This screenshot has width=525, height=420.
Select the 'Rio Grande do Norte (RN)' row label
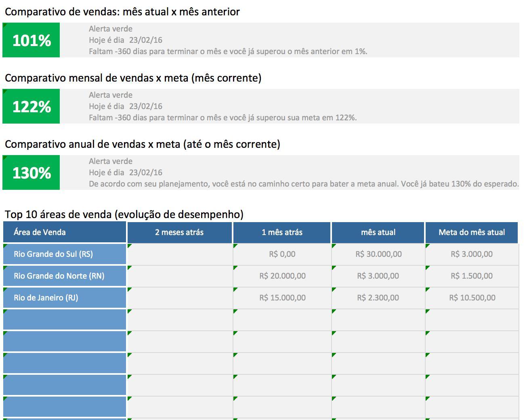[x=65, y=276]
